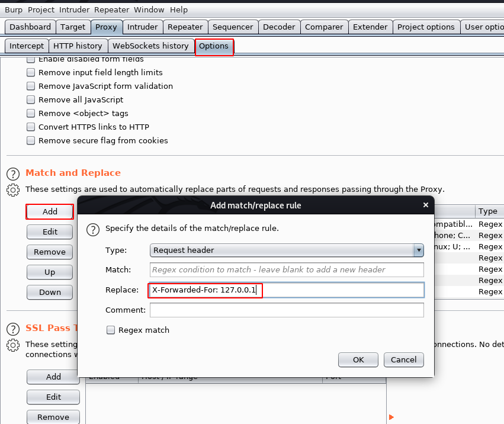Viewport: 504px width, 424px height.
Task: Move rule Up in Match and Replace
Action: (x=50, y=272)
